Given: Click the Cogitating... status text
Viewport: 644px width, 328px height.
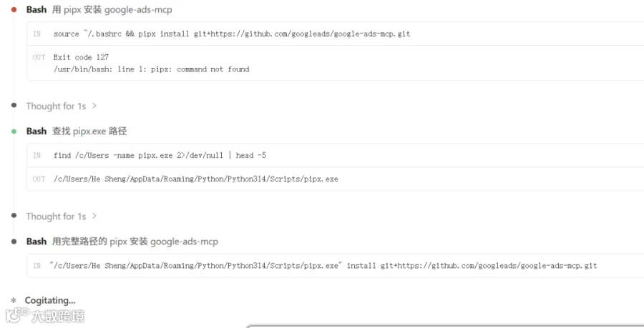Looking at the screenshot, I should (50, 301).
